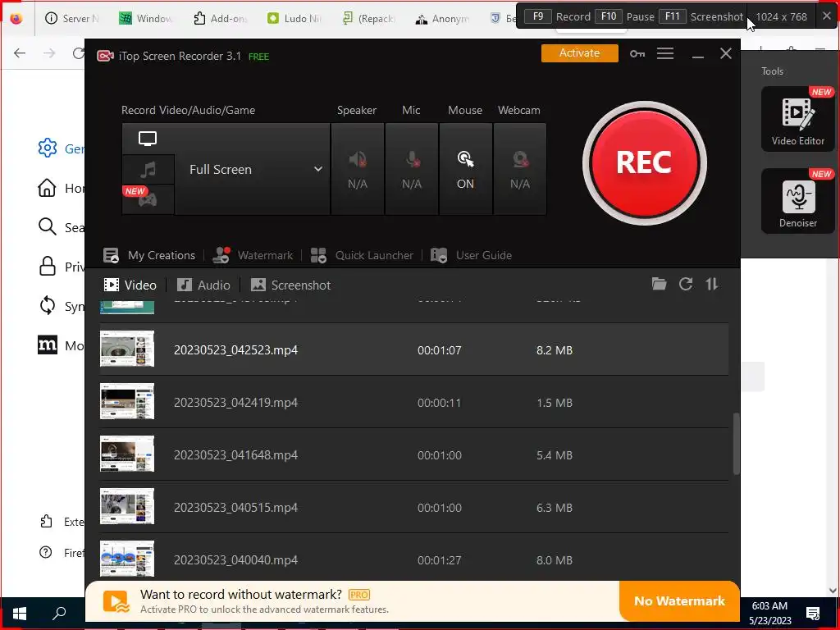Open My Creations section

[149, 256]
